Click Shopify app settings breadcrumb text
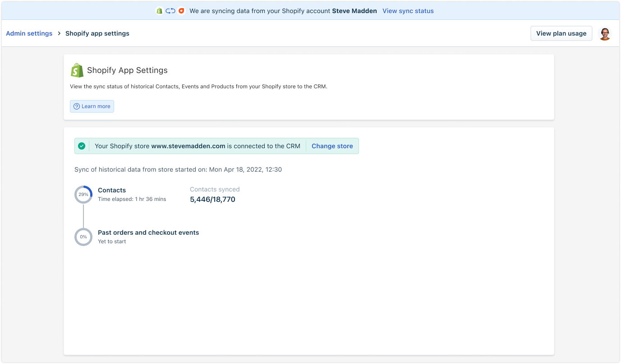Screen dimensions: 621x364 [97, 33]
